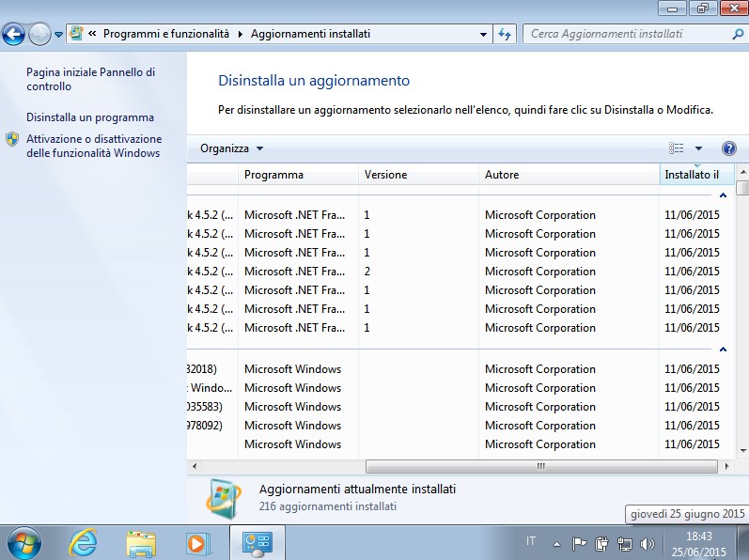This screenshot has height=560, width=749.
Task: Click the horizontal scrollbar left arrow
Action: point(194,466)
